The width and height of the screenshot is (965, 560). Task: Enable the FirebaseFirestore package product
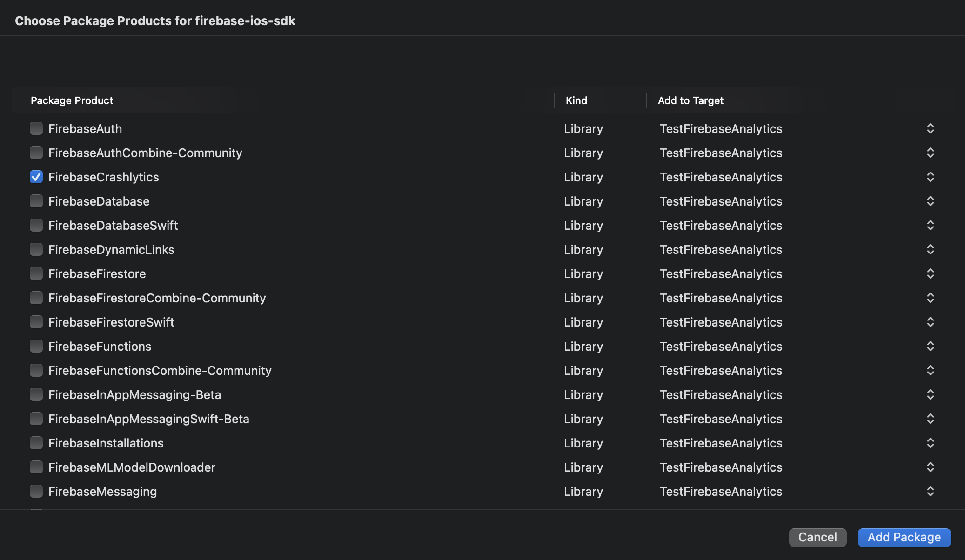tap(36, 273)
